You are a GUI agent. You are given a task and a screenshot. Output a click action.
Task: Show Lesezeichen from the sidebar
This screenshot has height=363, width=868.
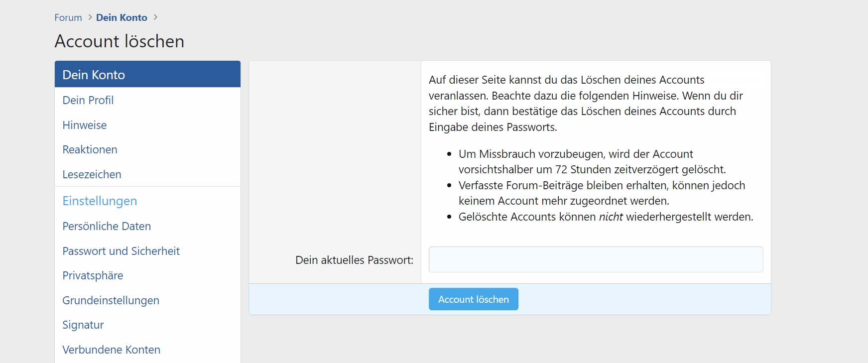[x=92, y=174]
